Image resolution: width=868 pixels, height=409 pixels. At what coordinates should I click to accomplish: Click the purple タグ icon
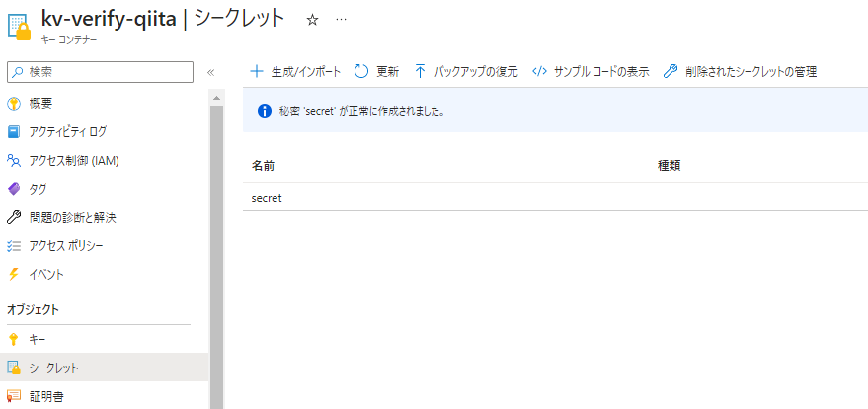pyautogui.click(x=14, y=190)
